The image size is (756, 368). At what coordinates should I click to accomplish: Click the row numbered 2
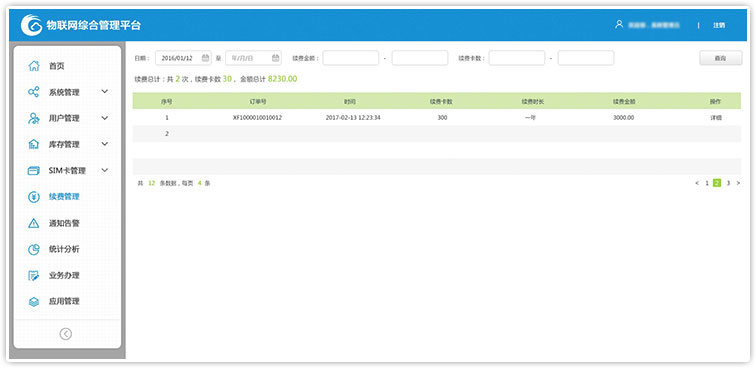click(437, 134)
